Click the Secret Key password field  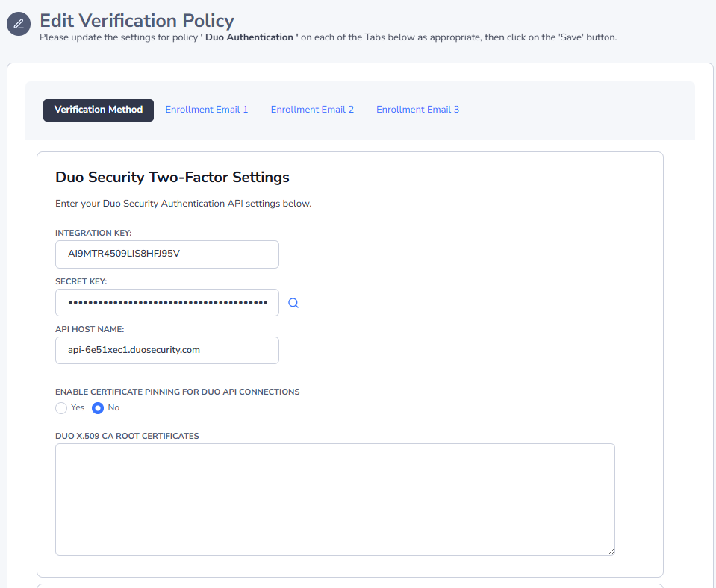pyautogui.click(x=167, y=303)
